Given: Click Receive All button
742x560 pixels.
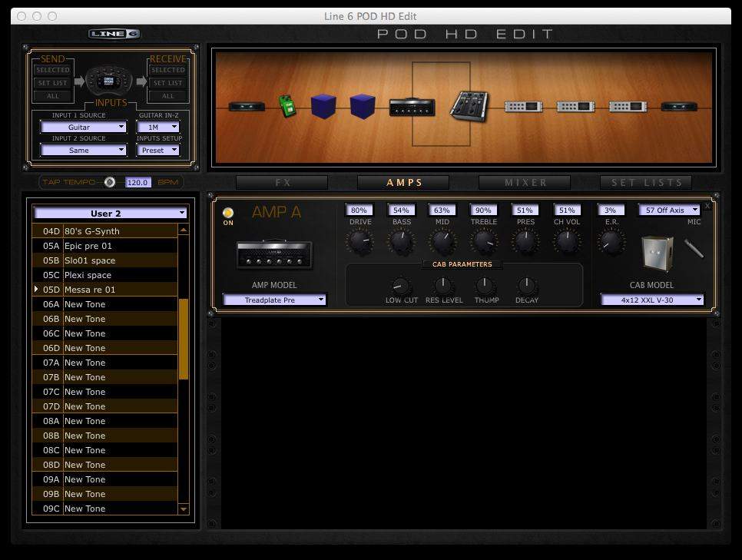Looking at the screenshot, I should click(167, 96).
